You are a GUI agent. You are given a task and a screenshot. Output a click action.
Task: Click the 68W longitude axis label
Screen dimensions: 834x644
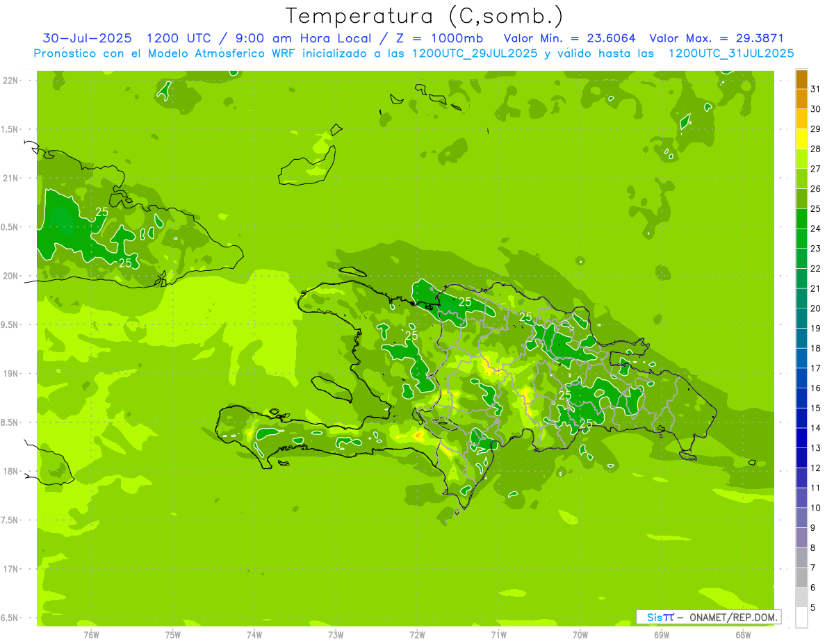click(742, 634)
